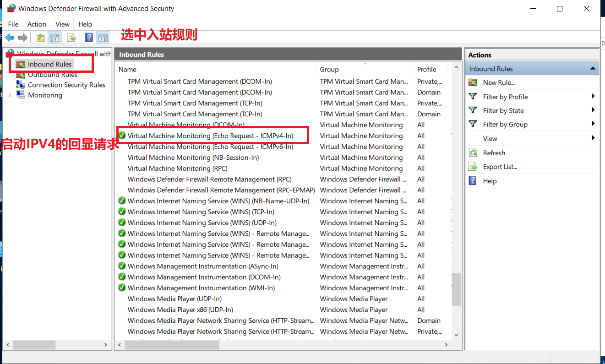
Task: Collapse the Inbound Rules actions section
Action: pyautogui.click(x=593, y=69)
